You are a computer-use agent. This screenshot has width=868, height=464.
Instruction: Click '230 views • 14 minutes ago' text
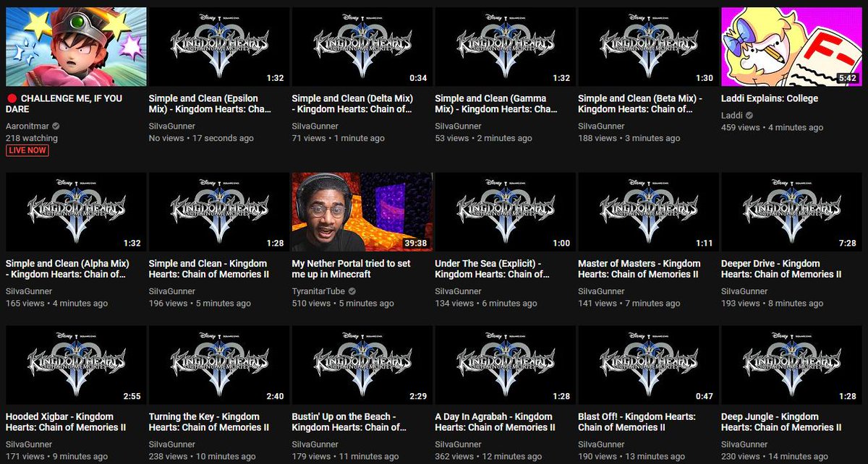[x=775, y=456]
